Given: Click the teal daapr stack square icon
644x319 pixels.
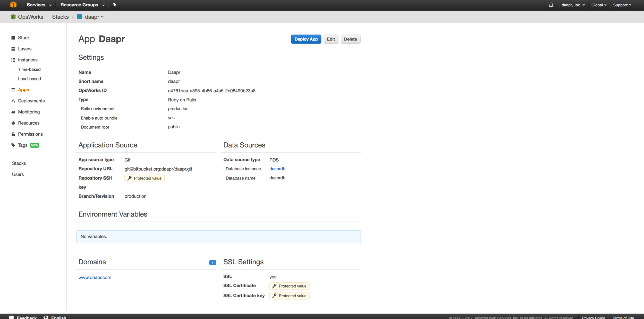Looking at the screenshot, I should tap(80, 17).
